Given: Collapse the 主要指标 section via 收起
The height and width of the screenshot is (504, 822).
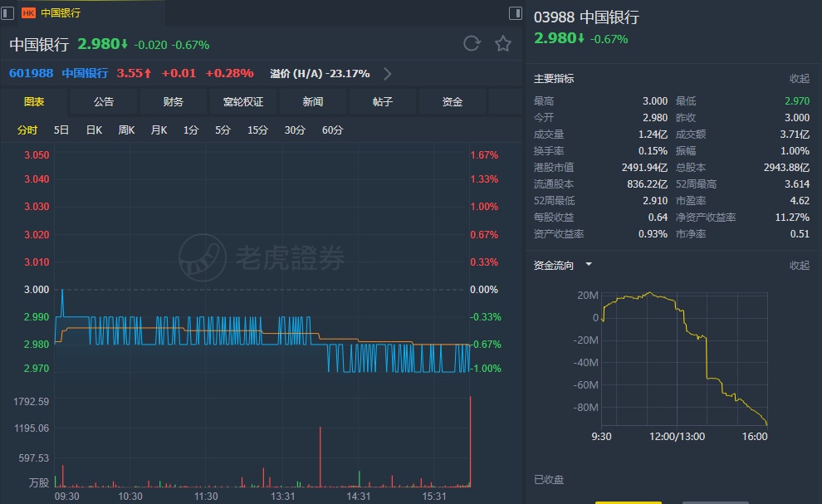Looking at the screenshot, I should [800, 79].
